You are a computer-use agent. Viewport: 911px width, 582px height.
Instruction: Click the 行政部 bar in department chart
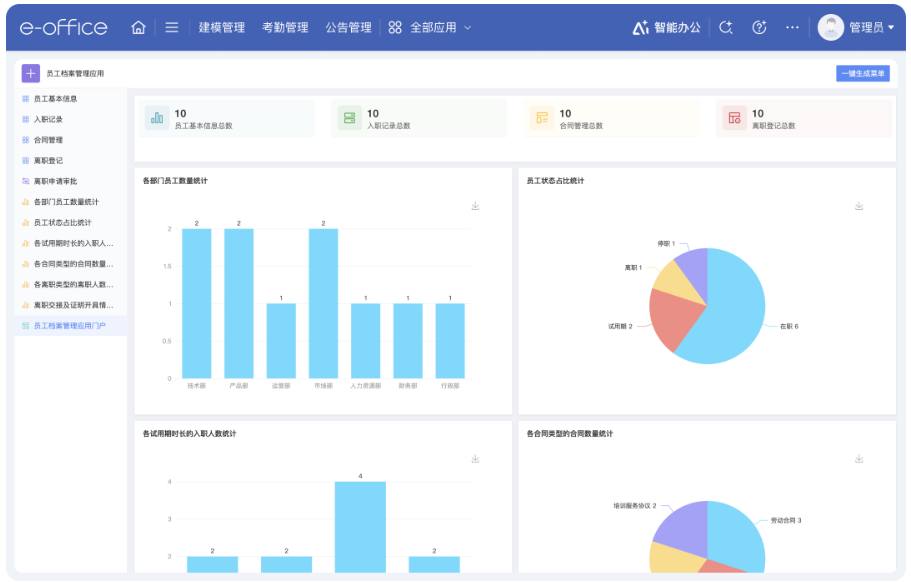pyautogui.click(x=450, y=341)
